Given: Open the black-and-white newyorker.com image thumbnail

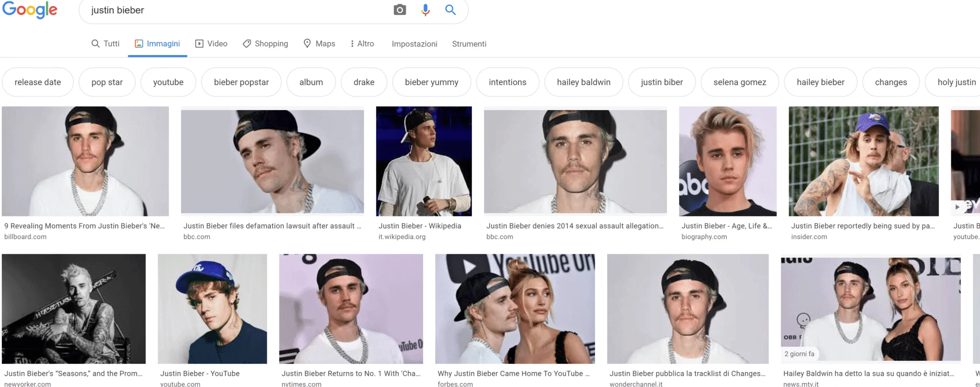Looking at the screenshot, I should (74, 308).
